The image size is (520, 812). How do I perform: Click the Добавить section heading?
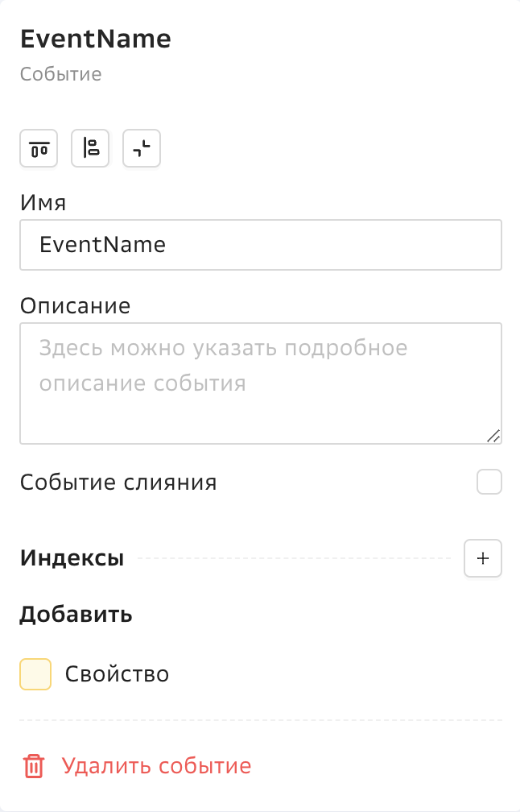tap(76, 615)
